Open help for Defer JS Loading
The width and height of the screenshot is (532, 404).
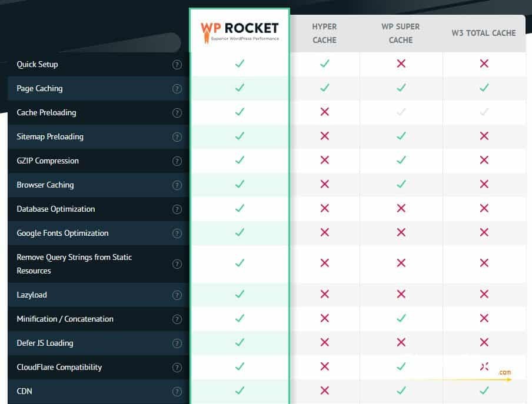pos(177,343)
